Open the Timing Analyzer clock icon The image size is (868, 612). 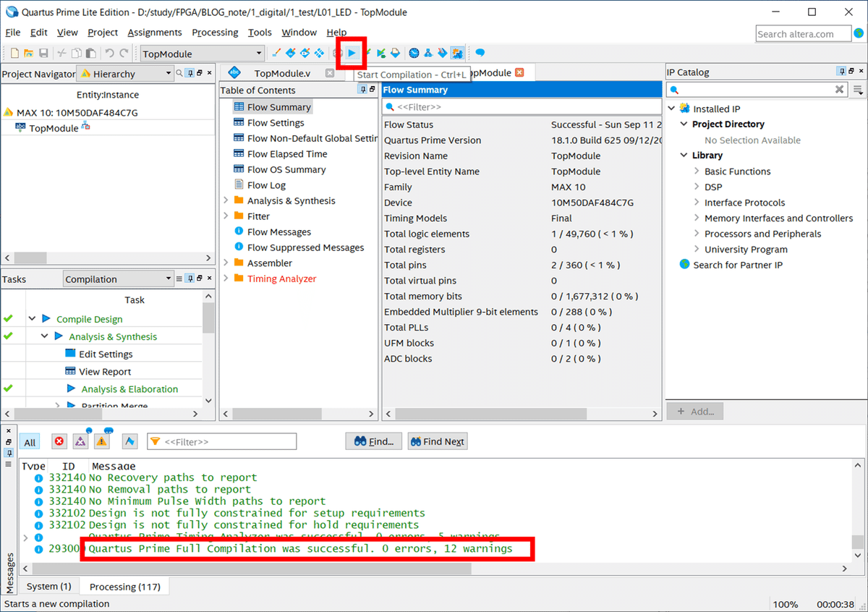click(x=414, y=53)
